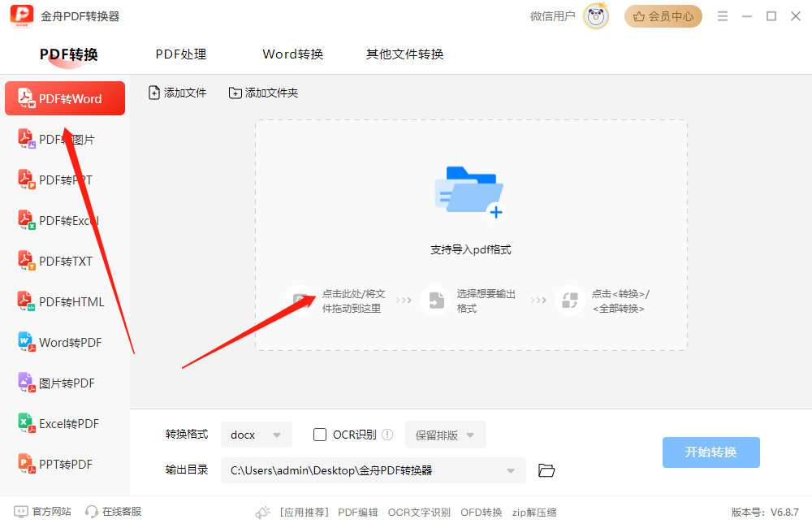Screen dimensions: 812x528
Task: Choose PDF转HTML conversion
Action: pyautogui.click(x=65, y=301)
